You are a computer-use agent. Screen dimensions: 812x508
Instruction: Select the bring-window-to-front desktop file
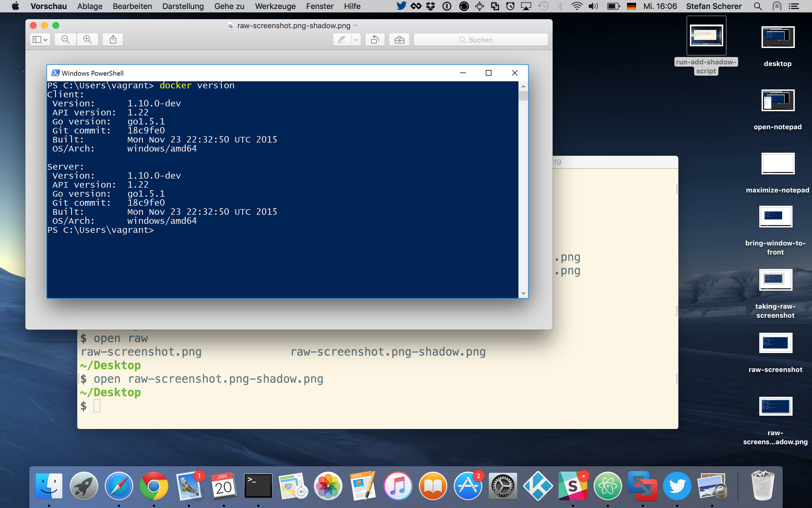[x=775, y=216]
